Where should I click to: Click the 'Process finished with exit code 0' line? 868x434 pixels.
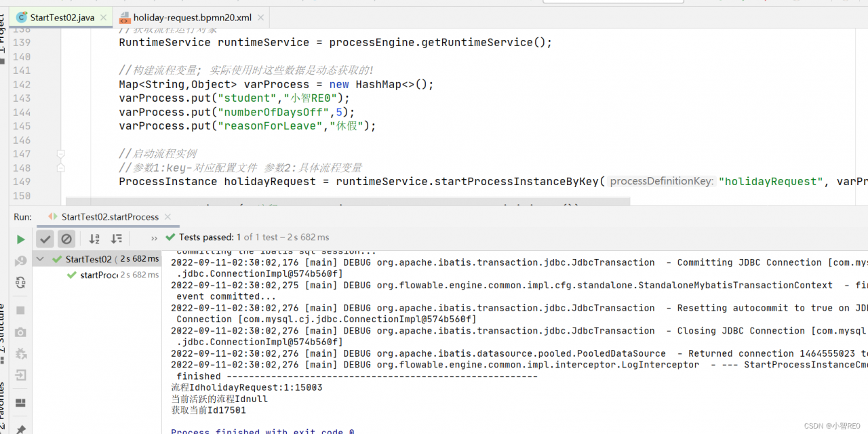click(263, 431)
